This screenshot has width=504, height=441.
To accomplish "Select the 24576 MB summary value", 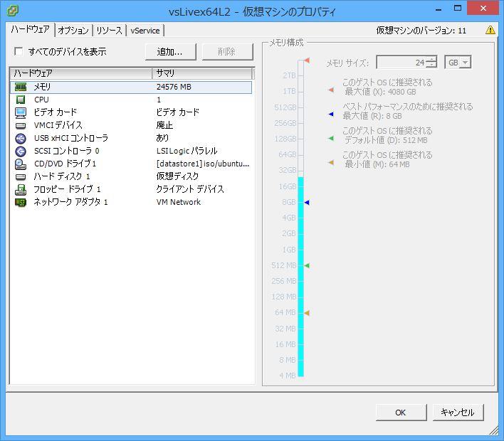I will [174, 87].
